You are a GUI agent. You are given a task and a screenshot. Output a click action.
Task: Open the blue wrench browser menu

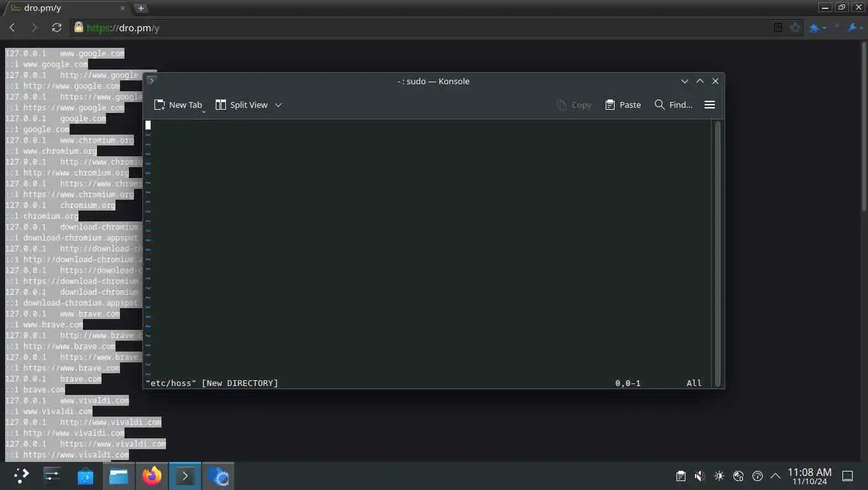click(855, 27)
